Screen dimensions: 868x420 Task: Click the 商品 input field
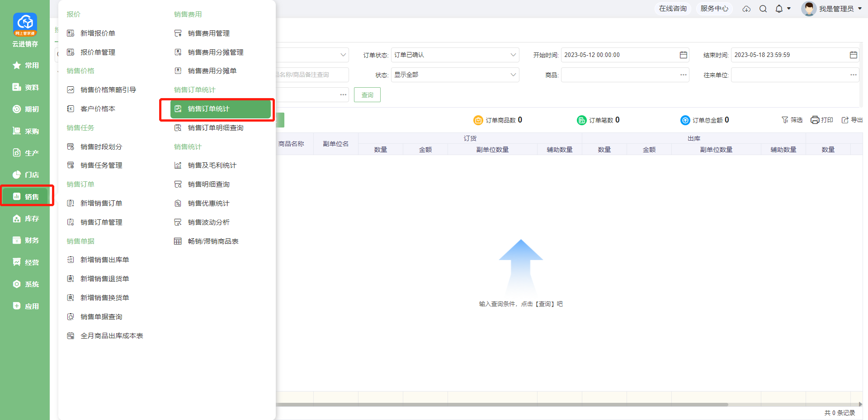pos(625,75)
